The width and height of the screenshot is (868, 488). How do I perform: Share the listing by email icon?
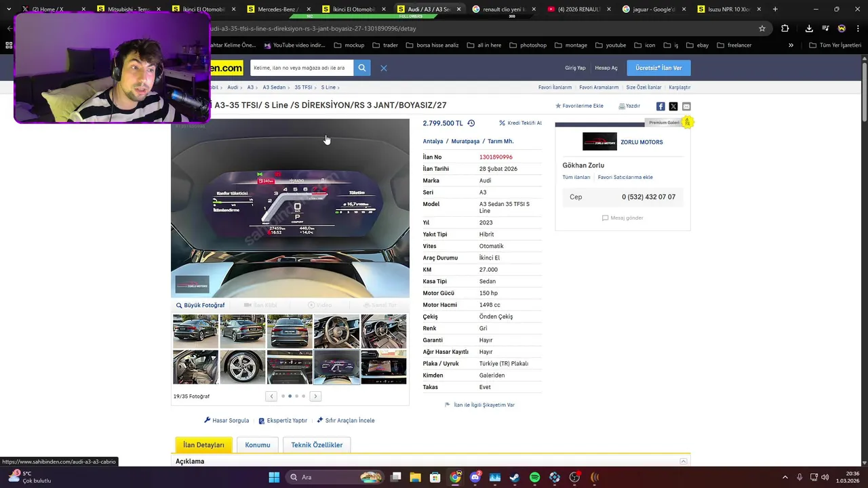[686, 106]
